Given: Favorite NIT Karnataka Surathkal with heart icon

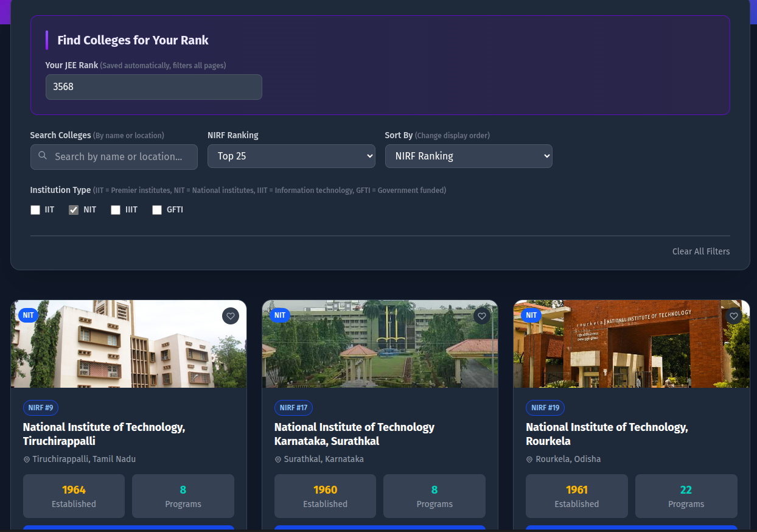Looking at the screenshot, I should tap(482, 316).
